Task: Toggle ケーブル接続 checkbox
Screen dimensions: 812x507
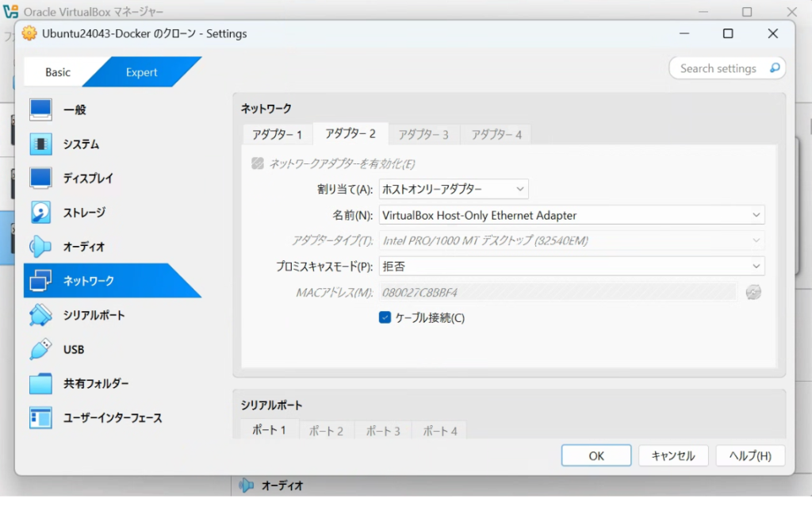Action: point(385,318)
